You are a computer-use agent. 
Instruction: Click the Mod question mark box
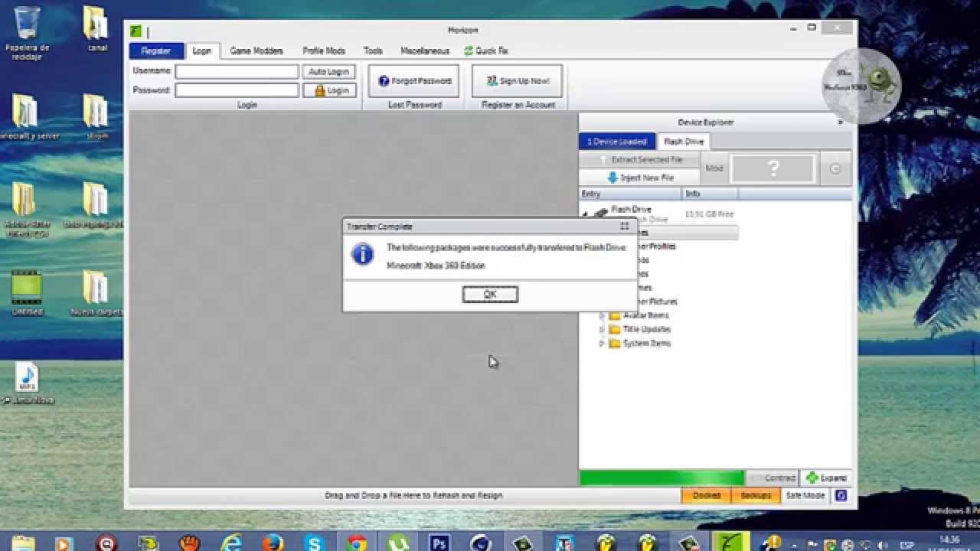point(773,169)
